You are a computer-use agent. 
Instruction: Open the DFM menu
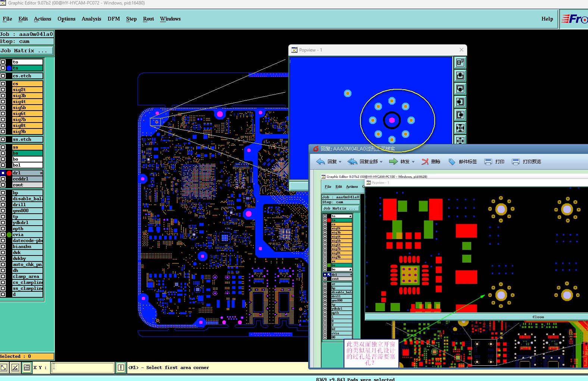pos(114,19)
